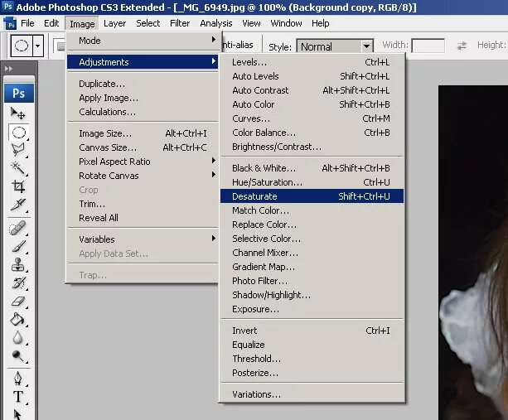This screenshot has width=508, height=420.
Task: Select the Magic Wand tool
Action: pyautogui.click(x=18, y=167)
